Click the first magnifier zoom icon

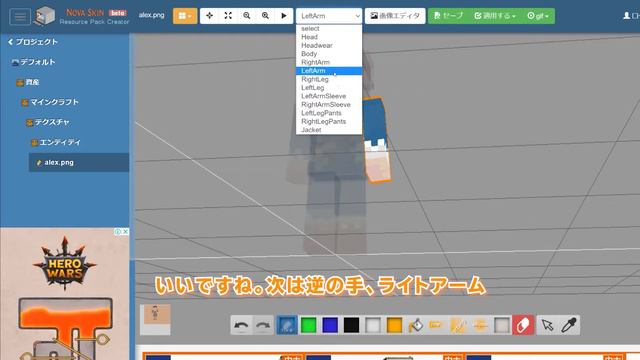(247, 16)
